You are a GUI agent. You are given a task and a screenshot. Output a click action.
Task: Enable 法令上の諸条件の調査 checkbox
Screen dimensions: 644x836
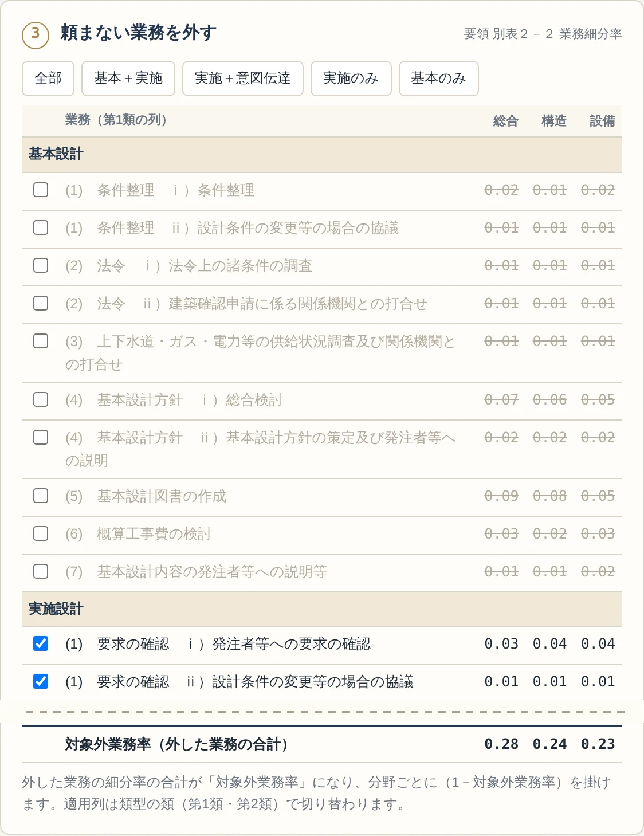pos(41,265)
